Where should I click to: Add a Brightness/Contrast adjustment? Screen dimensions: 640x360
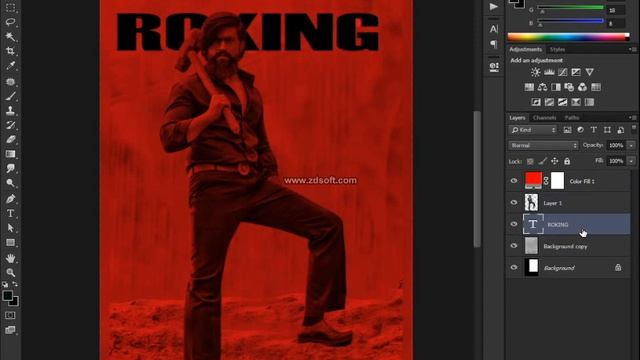[536, 72]
